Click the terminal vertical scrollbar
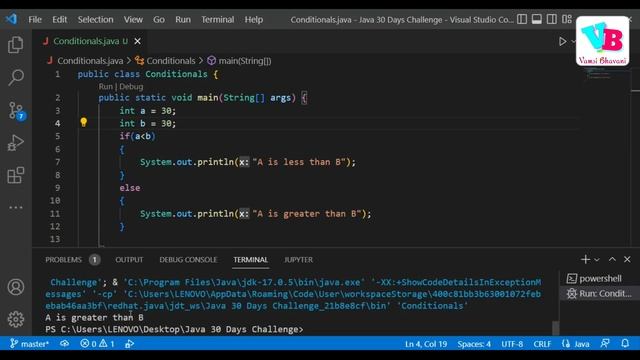Image resolution: width=640 pixels, height=360 pixels. (556, 328)
